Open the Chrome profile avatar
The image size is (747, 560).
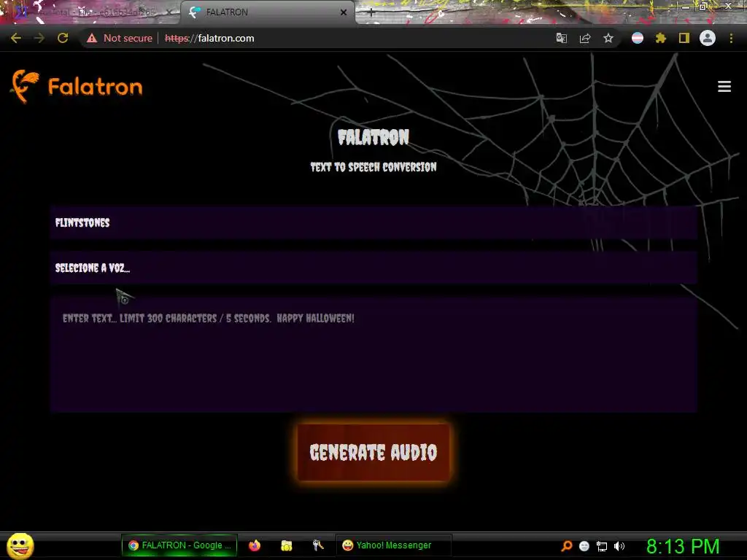708,38
